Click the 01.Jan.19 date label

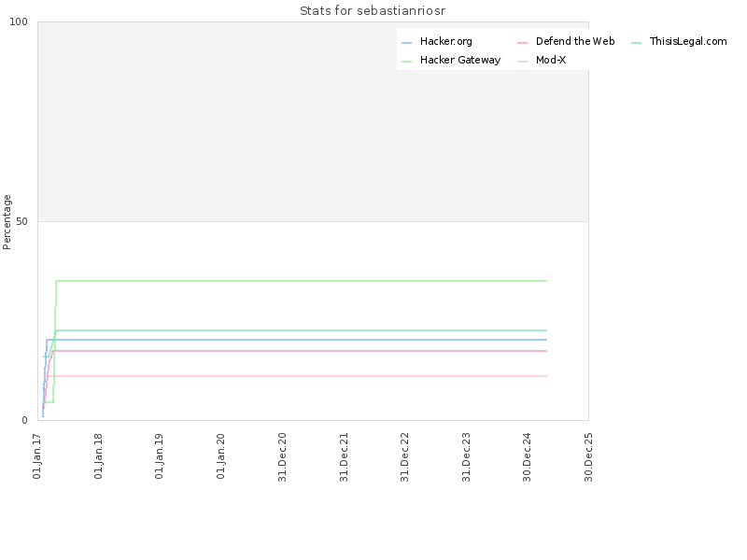(159, 455)
